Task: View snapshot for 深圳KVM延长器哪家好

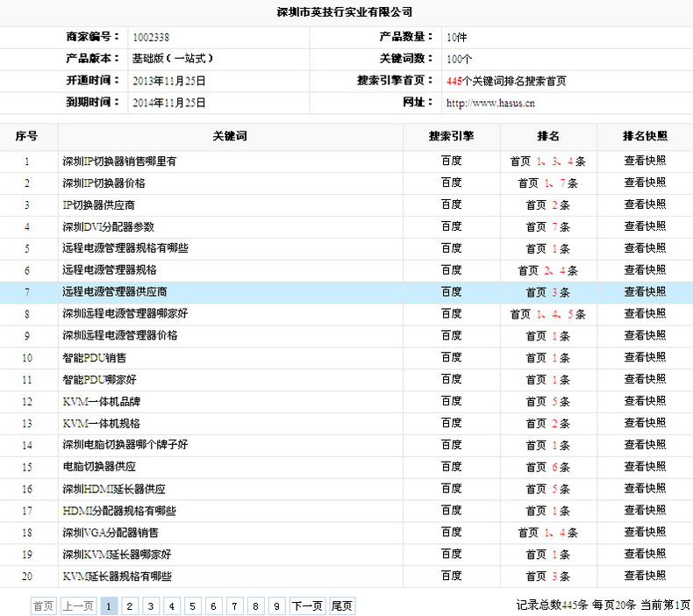Action: click(645, 554)
